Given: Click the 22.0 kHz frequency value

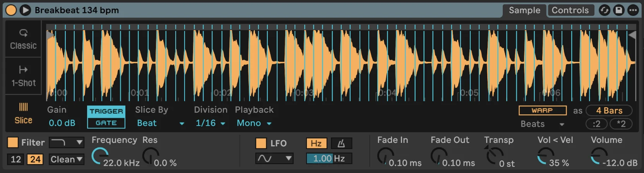Looking at the screenshot, I should 121,163.
